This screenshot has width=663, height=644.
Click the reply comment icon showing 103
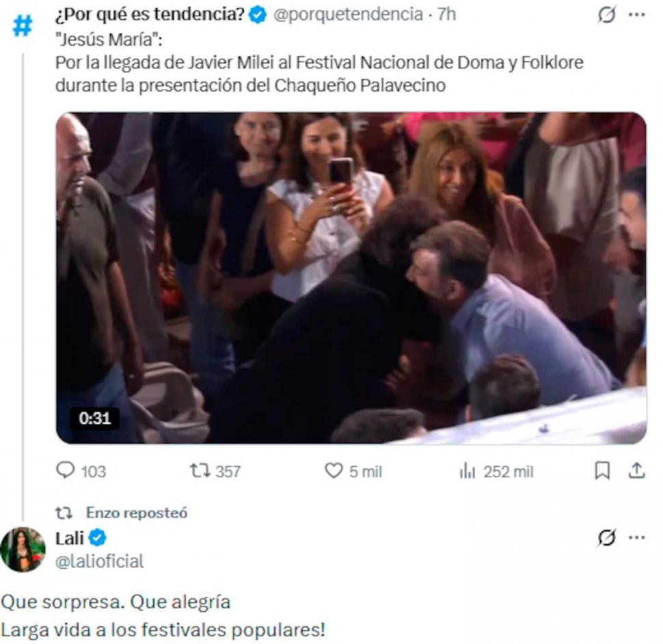tap(66, 471)
